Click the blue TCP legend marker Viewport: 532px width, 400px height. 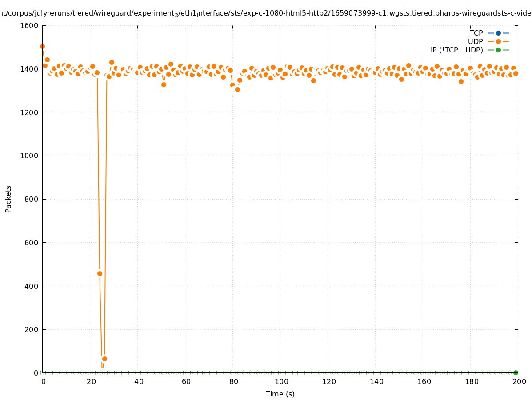click(x=498, y=33)
